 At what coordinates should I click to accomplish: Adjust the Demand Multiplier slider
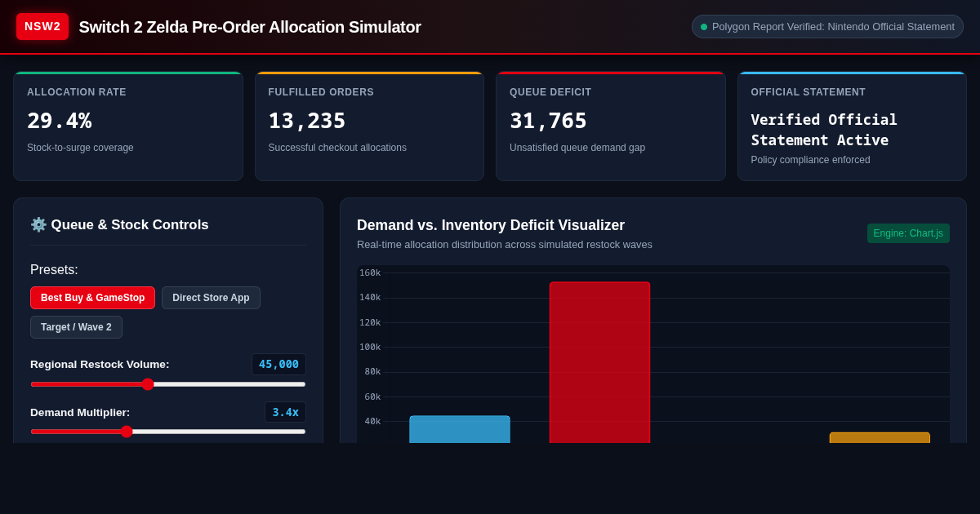coord(168,432)
